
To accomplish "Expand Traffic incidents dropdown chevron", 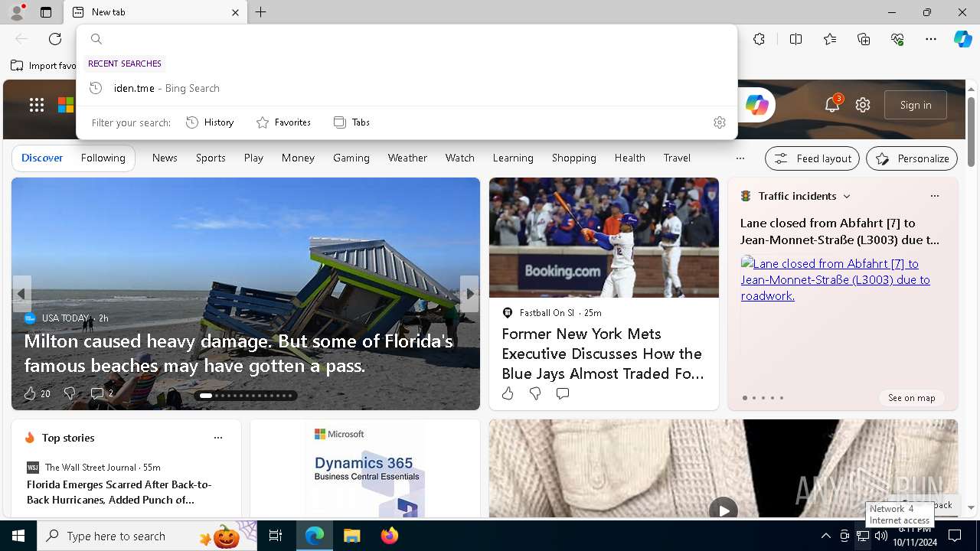I will [847, 197].
